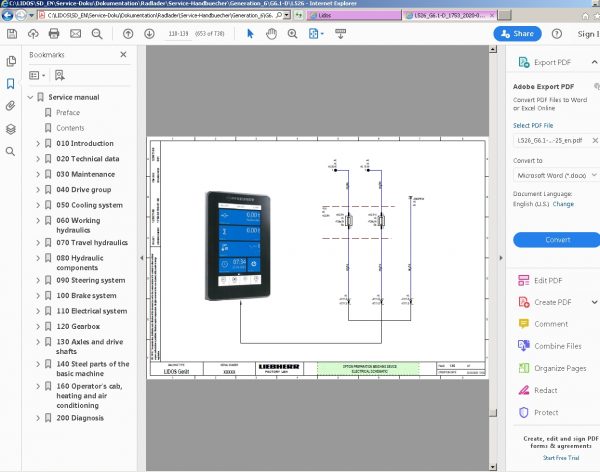This screenshot has height=472, width=600.
Task: Click the page number input field
Action: click(181, 34)
